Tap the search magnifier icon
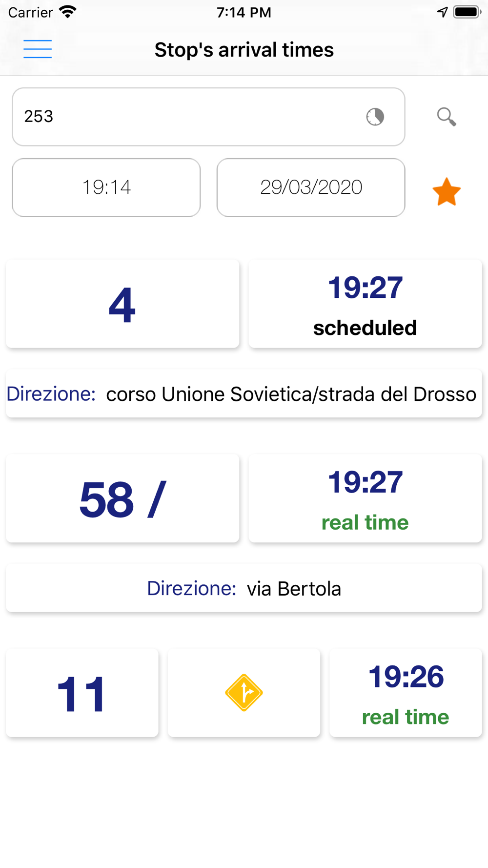Image resolution: width=488 pixels, height=868 pixels. [446, 117]
